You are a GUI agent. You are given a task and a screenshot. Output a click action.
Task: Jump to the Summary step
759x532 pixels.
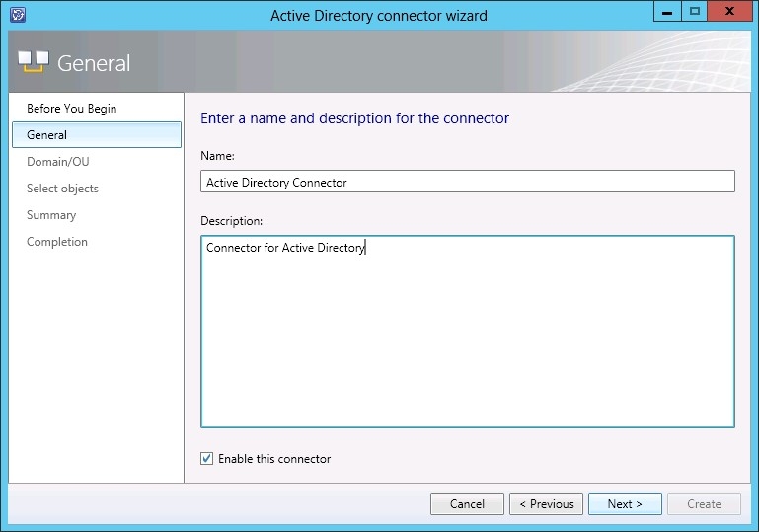click(x=51, y=215)
